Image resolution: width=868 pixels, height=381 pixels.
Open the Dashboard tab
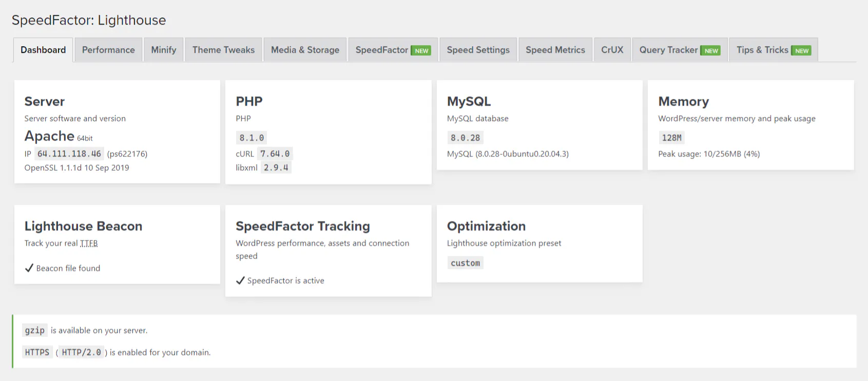[x=43, y=50]
